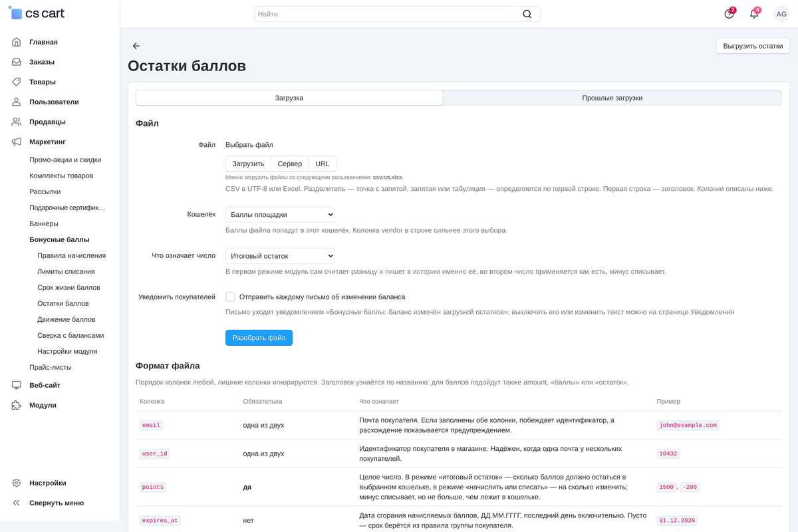798x532 pixels.
Task: Click the CS-Cart logo icon
Action: (x=15, y=13)
